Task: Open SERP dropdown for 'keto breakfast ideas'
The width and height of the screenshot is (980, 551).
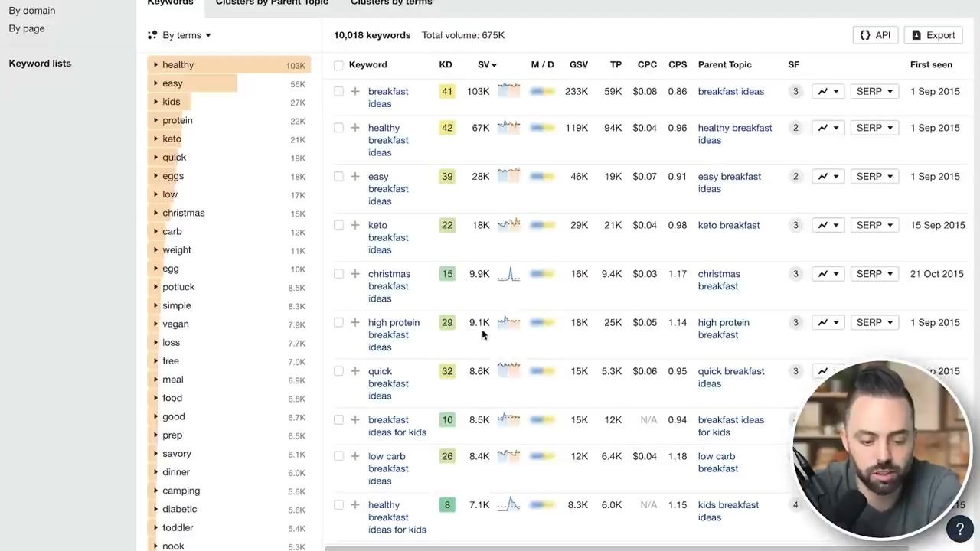Action: pyautogui.click(x=874, y=225)
